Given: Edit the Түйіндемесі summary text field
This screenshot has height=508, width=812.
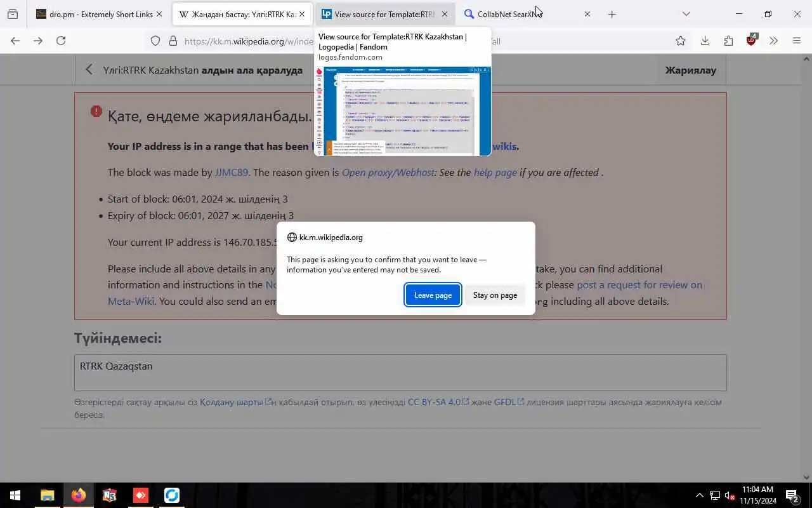Looking at the screenshot, I should coord(400,372).
